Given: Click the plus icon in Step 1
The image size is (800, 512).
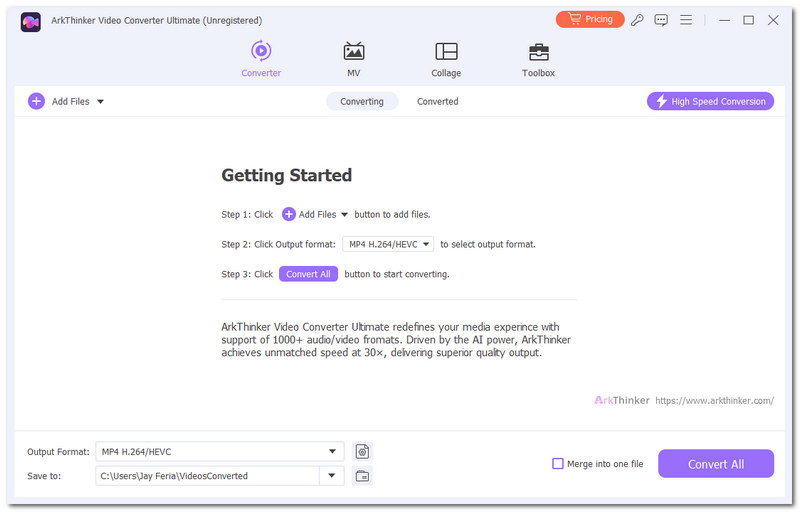Looking at the screenshot, I should click(x=289, y=214).
